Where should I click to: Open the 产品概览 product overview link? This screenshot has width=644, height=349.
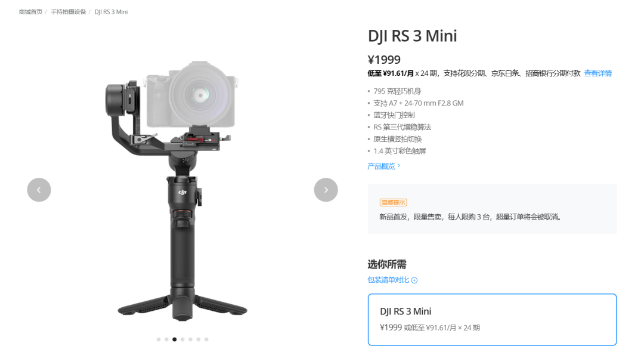tap(381, 166)
